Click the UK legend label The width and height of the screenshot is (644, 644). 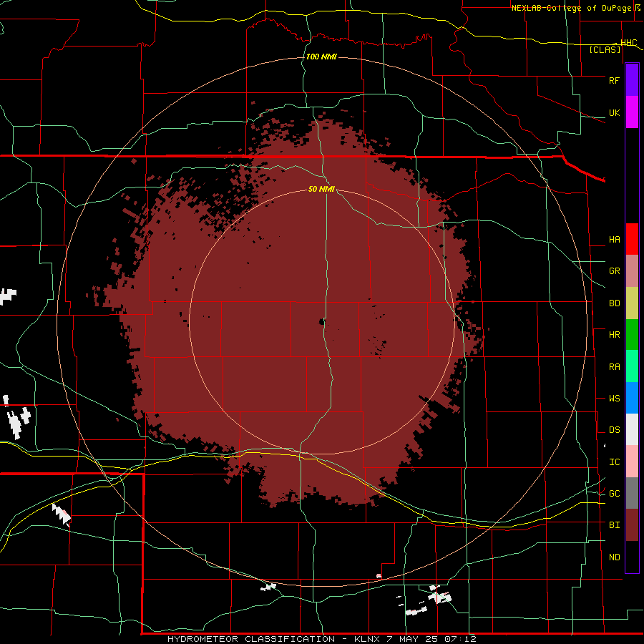click(614, 112)
